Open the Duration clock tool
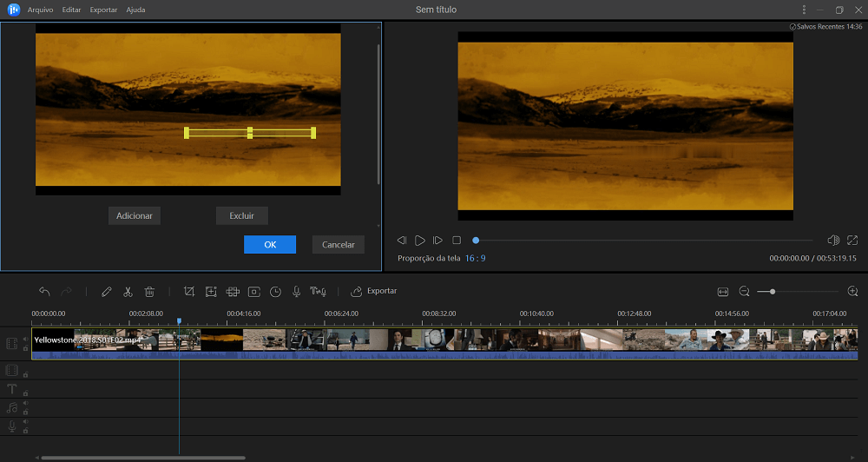868x462 pixels. point(275,292)
